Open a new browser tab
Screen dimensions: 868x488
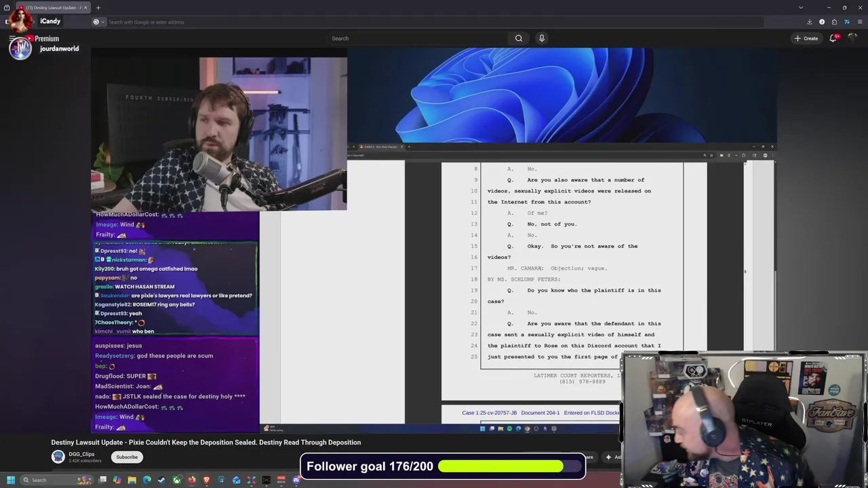pyautogui.click(x=98, y=7)
